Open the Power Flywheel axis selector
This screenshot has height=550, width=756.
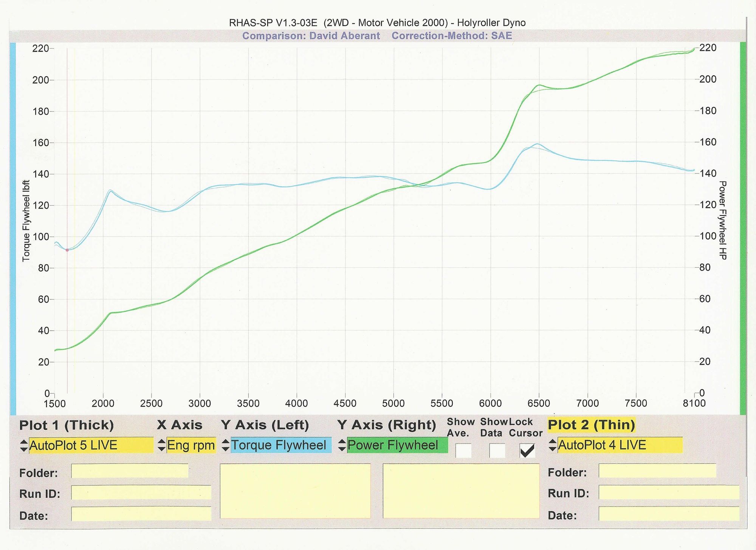tap(397, 445)
